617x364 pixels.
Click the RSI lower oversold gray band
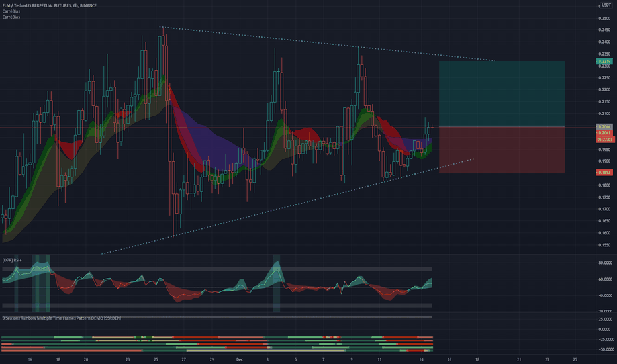pyautogui.click(x=217, y=305)
